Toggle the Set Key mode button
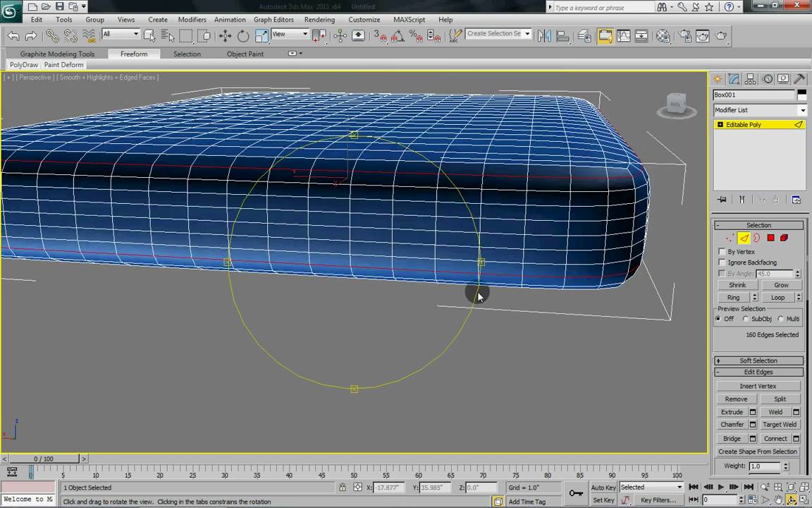Image resolution: width=812 pixels, height=508 pixels. click(x=603, y=500)
